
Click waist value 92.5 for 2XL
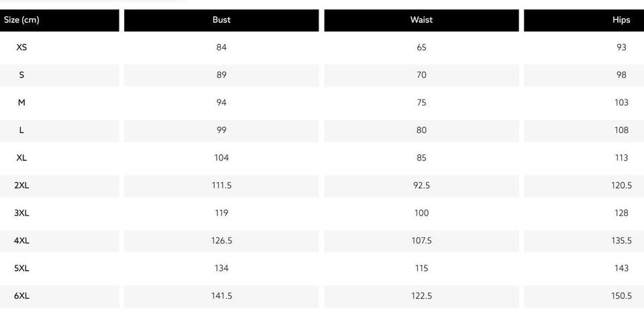click(421, 185)
